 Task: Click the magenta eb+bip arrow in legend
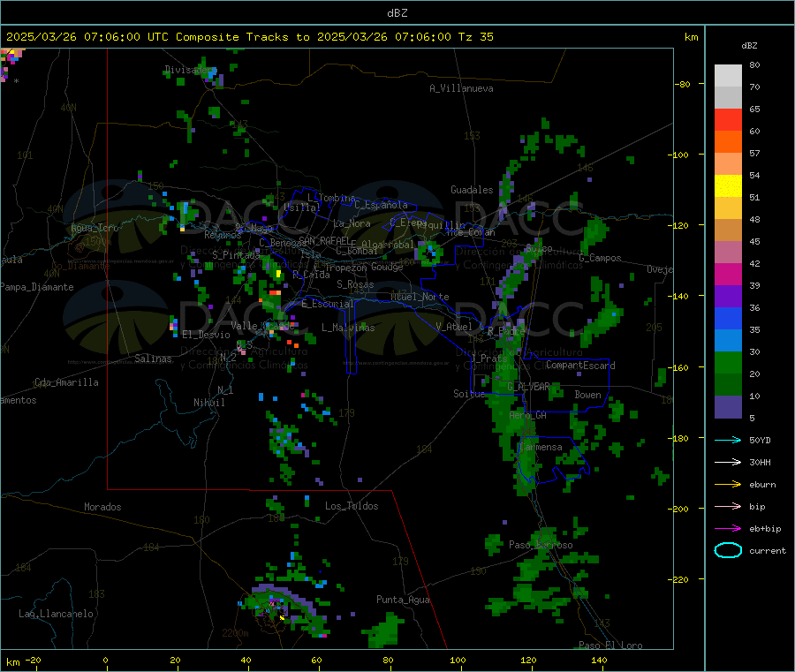(728, 529)
